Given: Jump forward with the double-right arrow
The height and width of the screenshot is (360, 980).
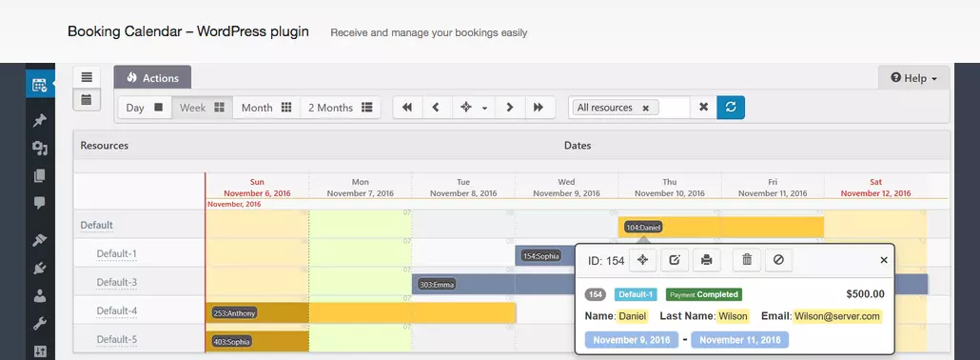Looking at the screenshot, I should [x=539, y=108].
